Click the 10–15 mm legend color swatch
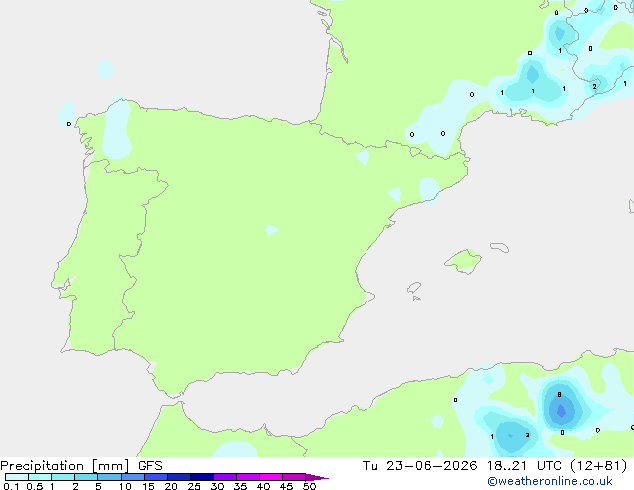 point(133,477)
